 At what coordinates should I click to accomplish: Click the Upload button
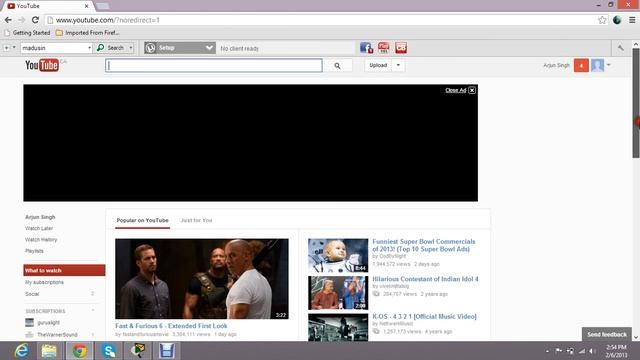point(378,65)
